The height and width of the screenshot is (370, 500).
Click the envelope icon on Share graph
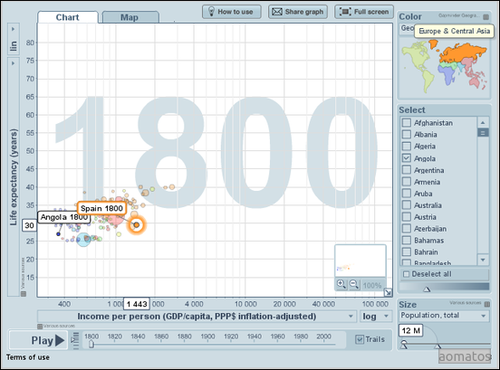coord(277,12)
